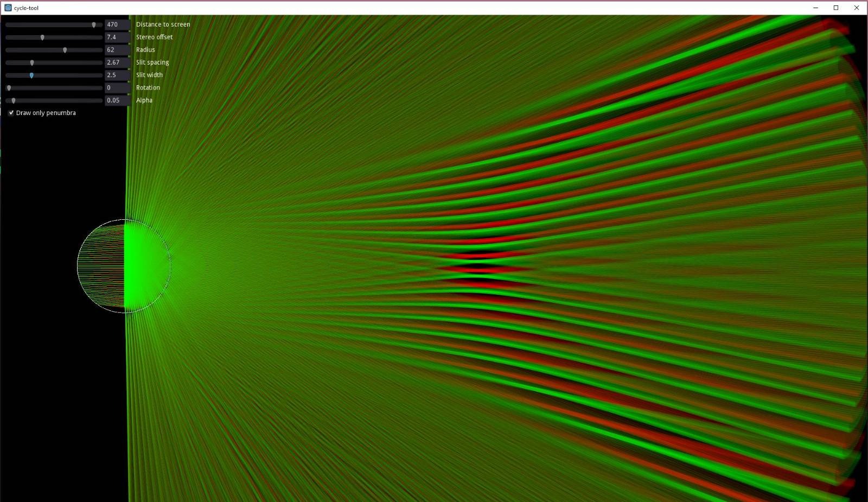
Task: Click the Radius slider handle
Action: 65,49
